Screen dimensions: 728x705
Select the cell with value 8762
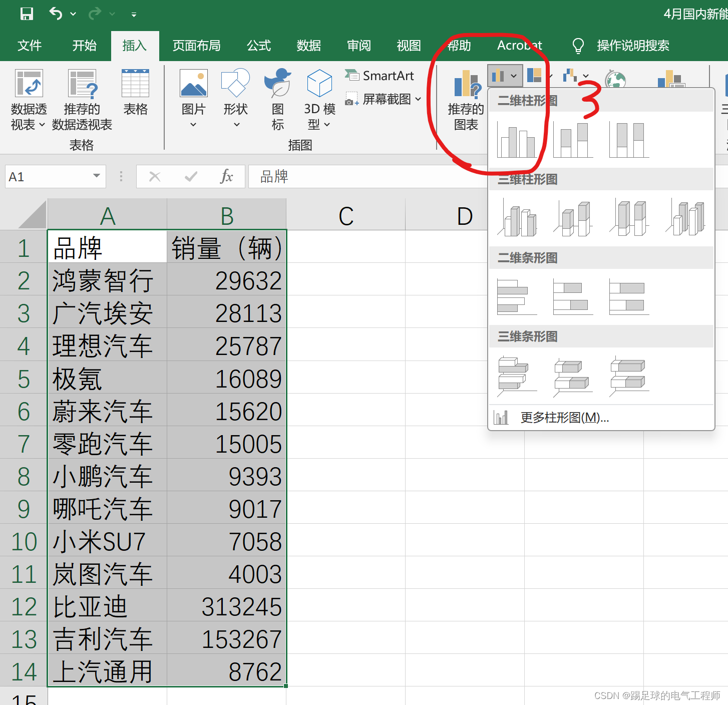pos(226,671)
